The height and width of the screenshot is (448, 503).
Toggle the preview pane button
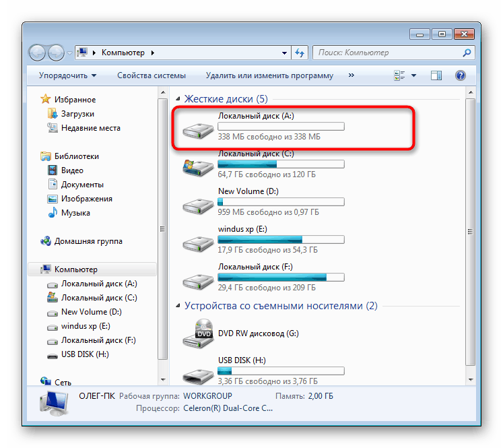[436, 75]
